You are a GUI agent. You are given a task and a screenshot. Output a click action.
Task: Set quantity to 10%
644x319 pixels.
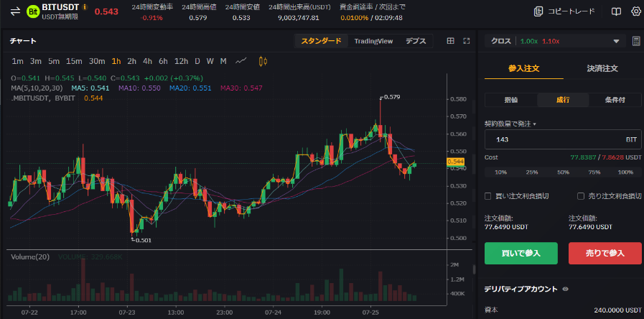coord(500,172)
